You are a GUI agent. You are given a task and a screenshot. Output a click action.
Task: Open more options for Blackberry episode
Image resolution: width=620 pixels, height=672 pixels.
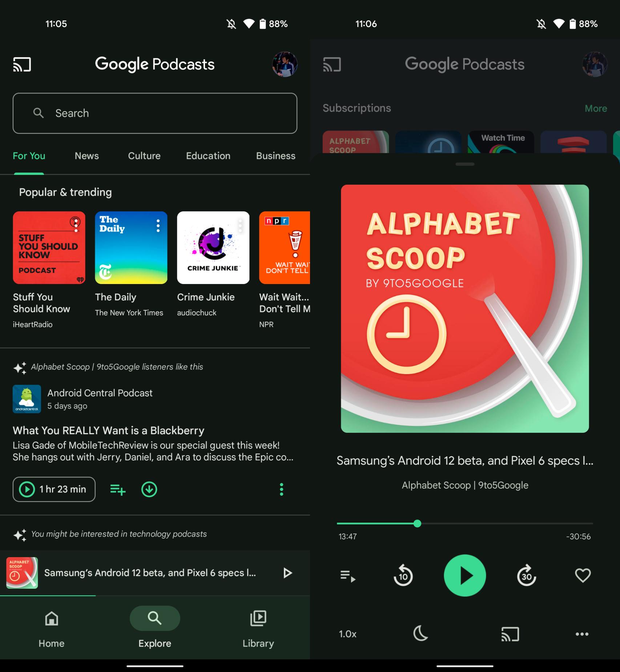click(281, 489)
